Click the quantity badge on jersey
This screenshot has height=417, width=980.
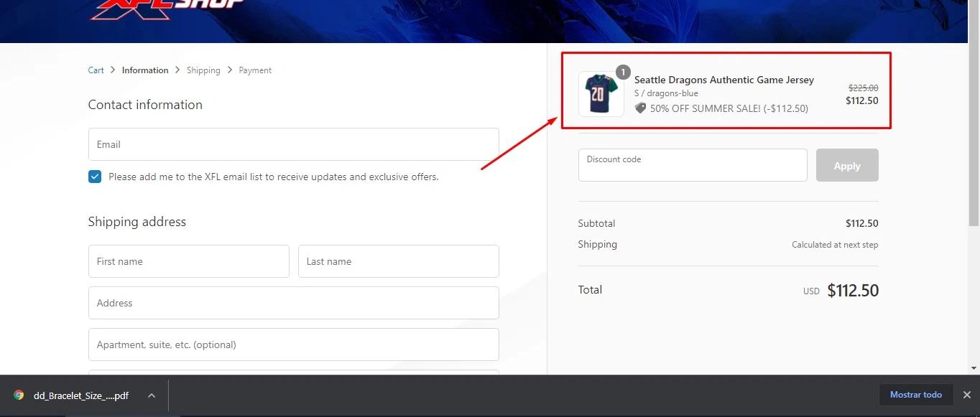coord(623,72)
